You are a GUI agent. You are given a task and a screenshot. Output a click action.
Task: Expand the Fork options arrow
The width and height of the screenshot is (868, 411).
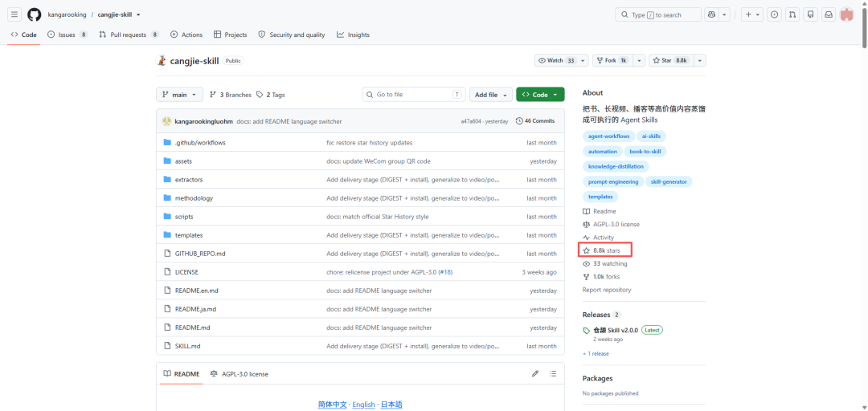click(x=640, y=60)
